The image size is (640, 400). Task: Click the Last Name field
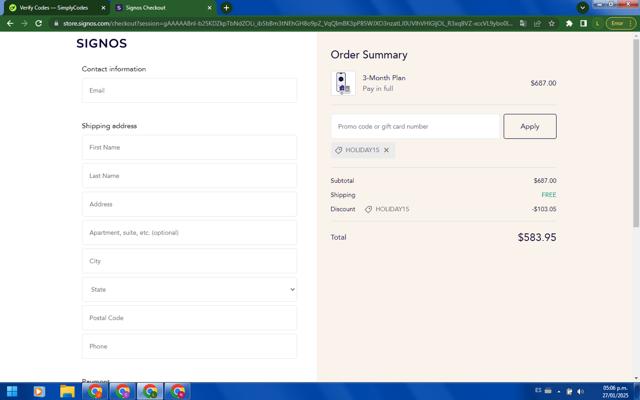pyautogui.click(x=189, y=176)
